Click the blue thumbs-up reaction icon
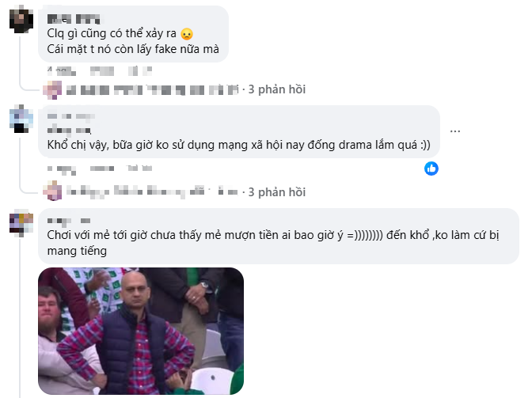The image size is (532, 398). (x=431, y=169)
